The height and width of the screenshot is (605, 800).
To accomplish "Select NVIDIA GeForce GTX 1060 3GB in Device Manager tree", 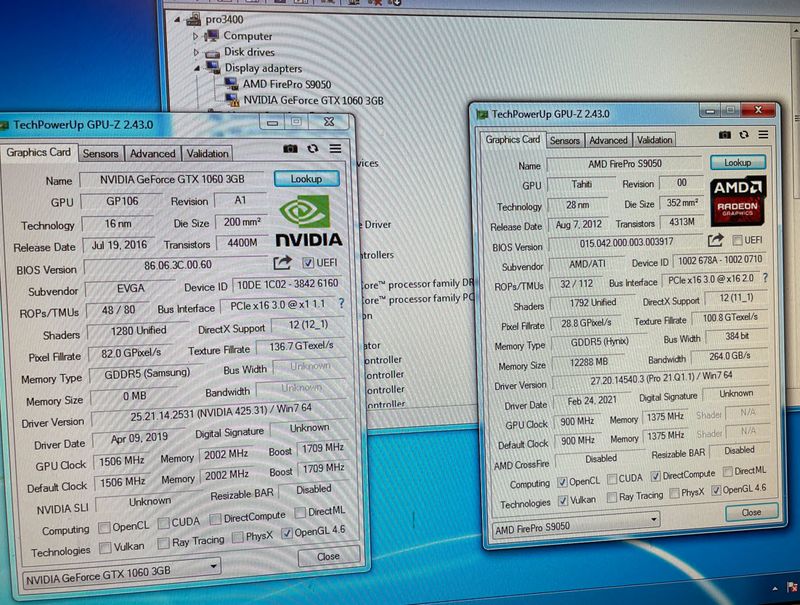I will tap(313, 100).
